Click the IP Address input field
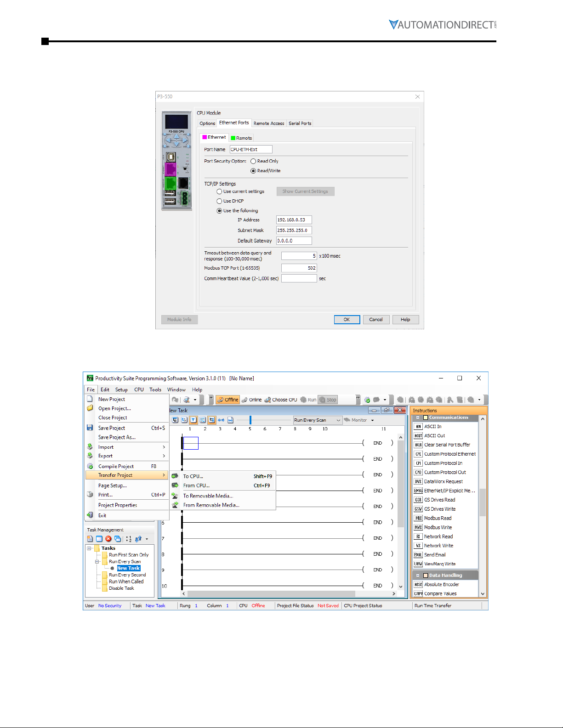This screenshot has width=563, height=728. point(294,220)
